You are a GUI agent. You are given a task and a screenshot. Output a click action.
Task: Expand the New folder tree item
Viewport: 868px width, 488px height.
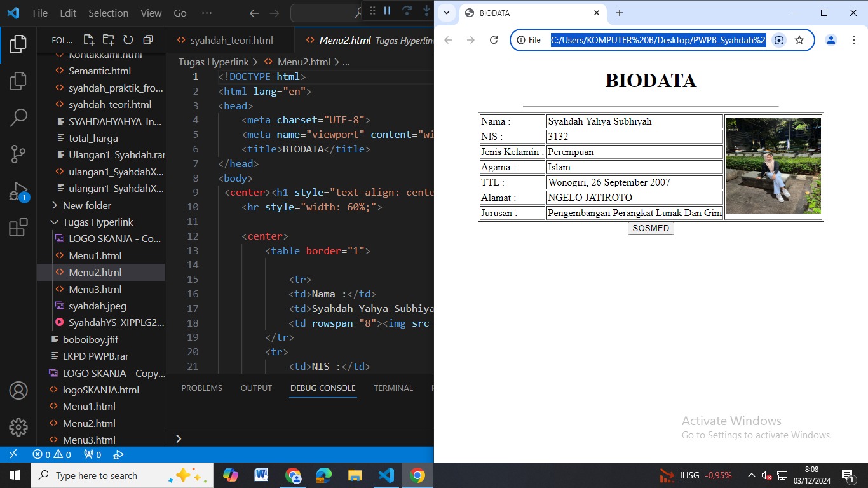pyautogui.click(x=86, y=205)
